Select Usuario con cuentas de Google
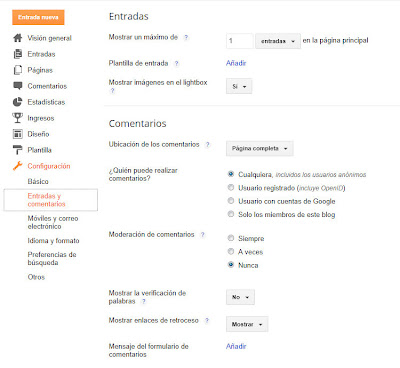This screenshot has width=400, height=368. (231, 201)
